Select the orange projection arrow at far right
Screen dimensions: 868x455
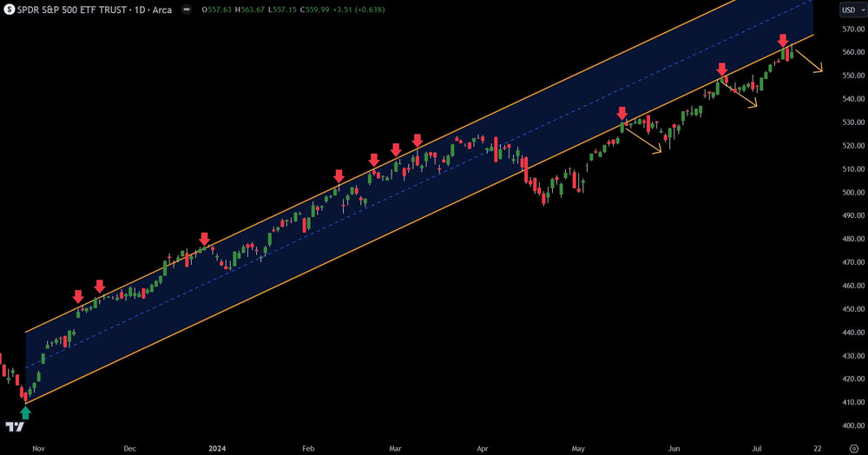point(809,62)
